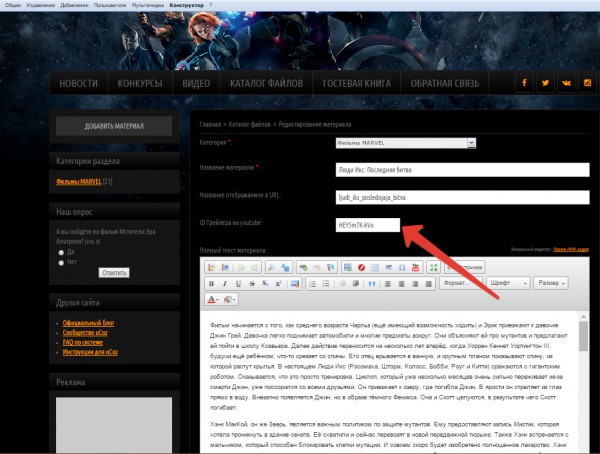Toggle underline formatting in editor
This screenshot has width=600, height=454.
[238, 284]
